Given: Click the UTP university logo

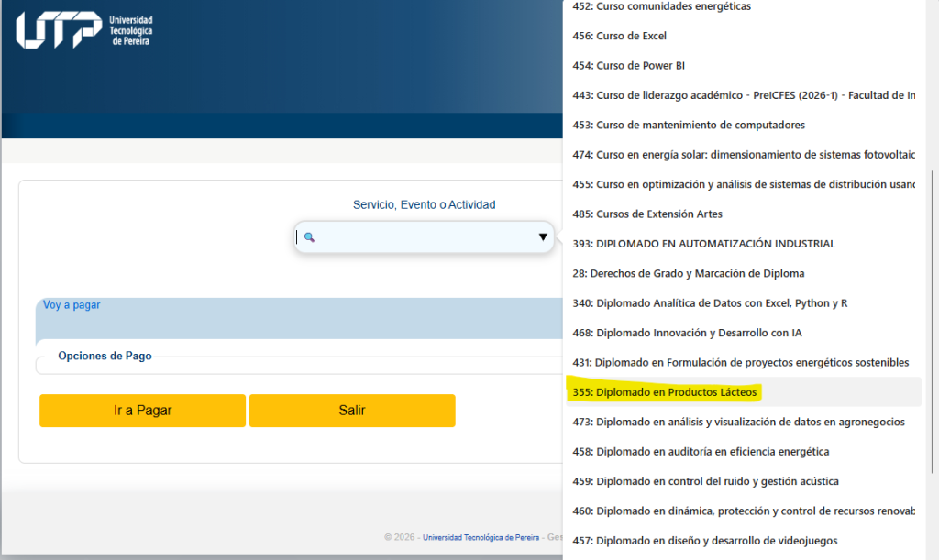Looking at the screenshot, I should tap(83, 30).
